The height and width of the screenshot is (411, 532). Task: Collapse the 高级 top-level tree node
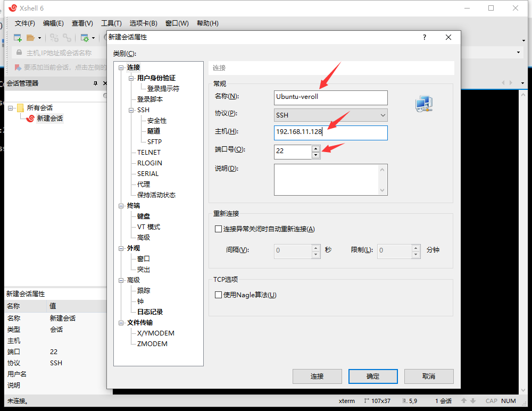(121, 280)
